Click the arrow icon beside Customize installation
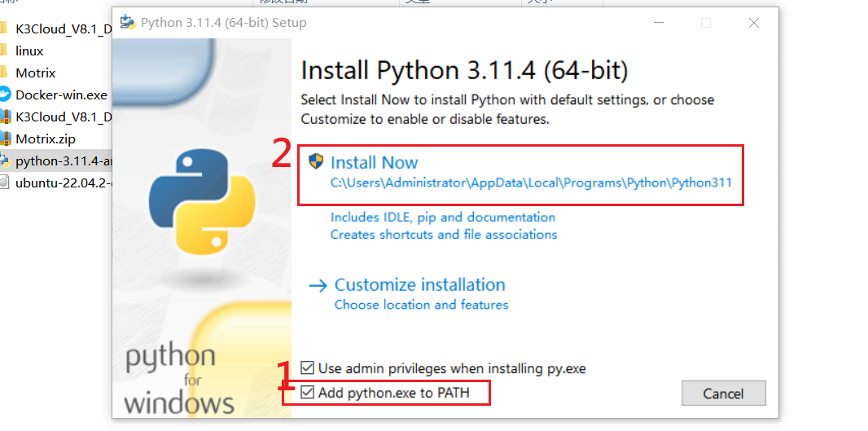 point(318,285)
